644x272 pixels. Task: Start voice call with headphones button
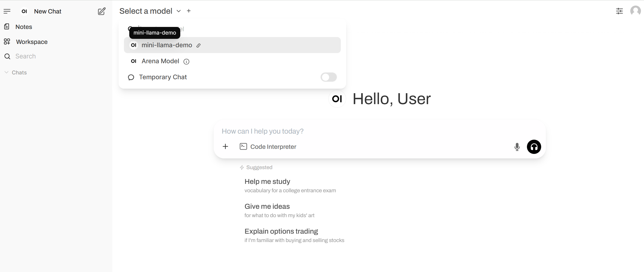point(534,147)
